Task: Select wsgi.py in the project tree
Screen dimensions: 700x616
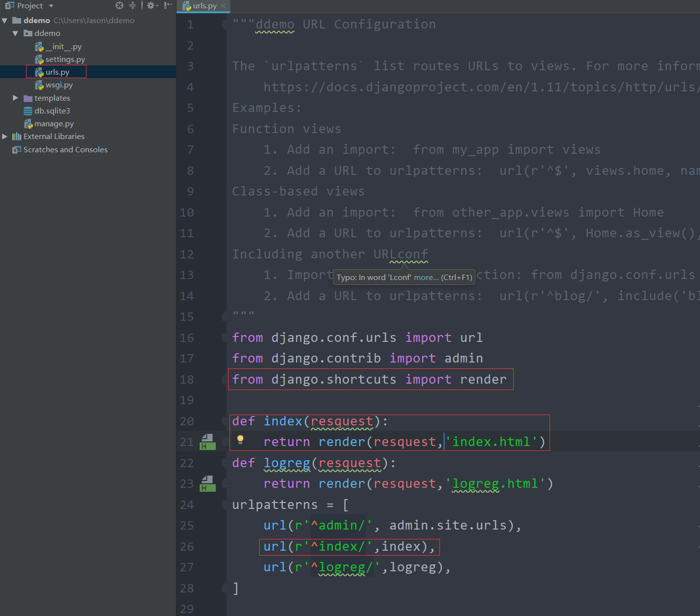Action: (54, 85)
